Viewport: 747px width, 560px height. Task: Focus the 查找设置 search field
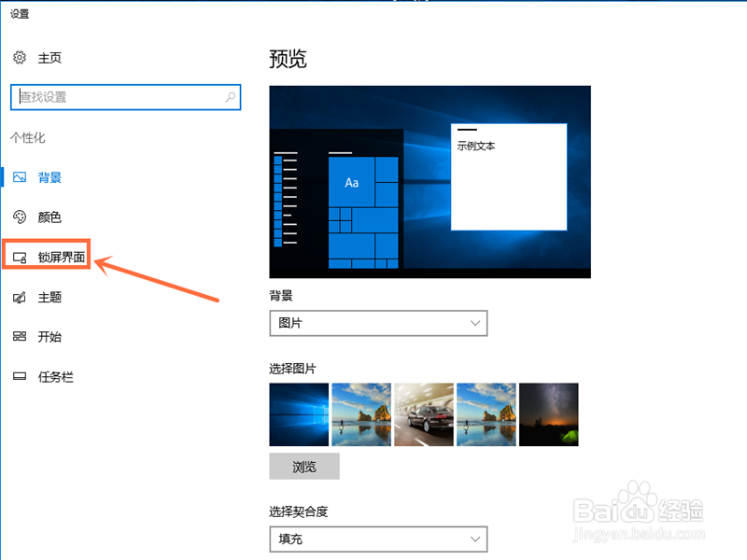click(x=126, y=97)
